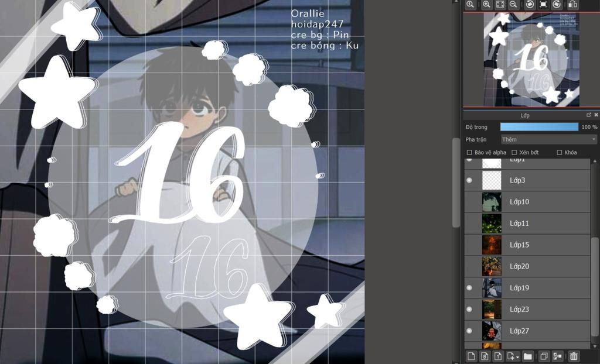600x364 pixels.
Task: Rotate canvas view clockwise
Action: pyautogui.click(x=557, y=5)
